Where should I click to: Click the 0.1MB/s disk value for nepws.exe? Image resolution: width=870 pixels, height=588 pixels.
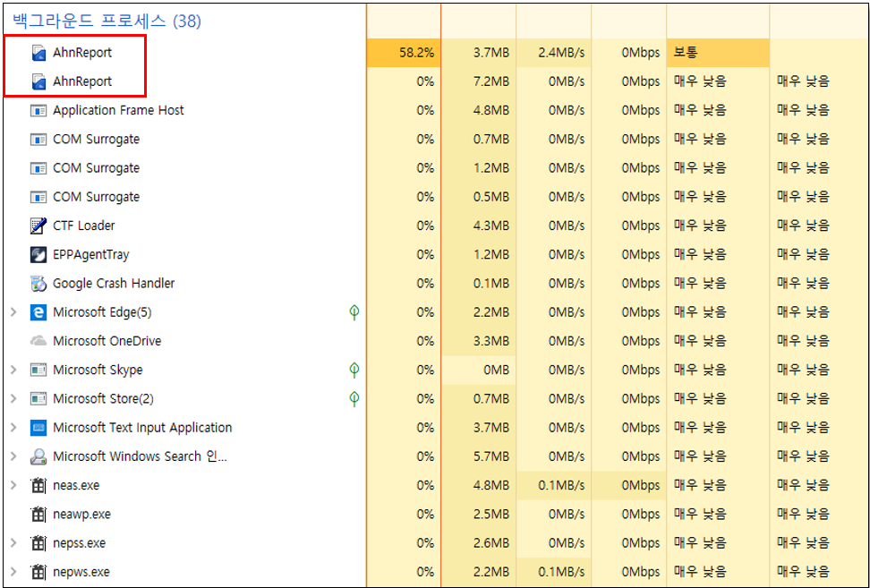pos(561,572)
